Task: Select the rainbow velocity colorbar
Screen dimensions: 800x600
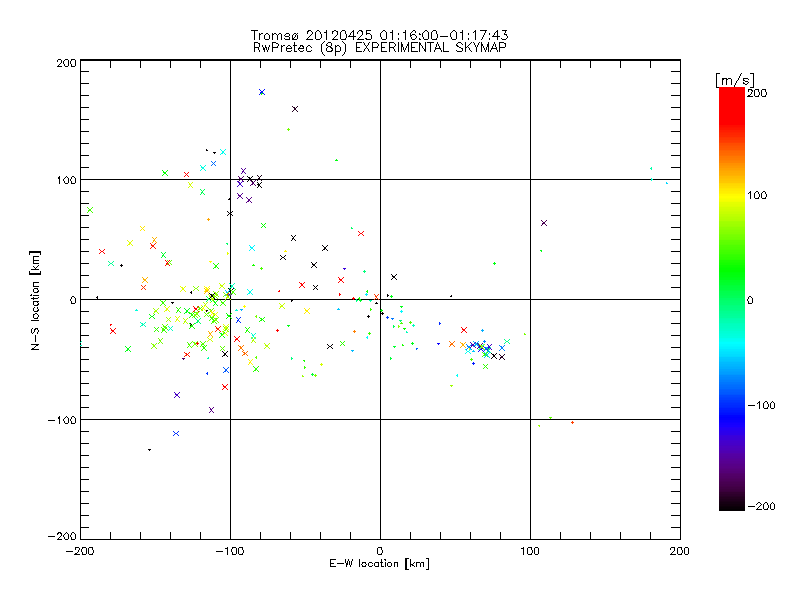Action: (732, 299)
